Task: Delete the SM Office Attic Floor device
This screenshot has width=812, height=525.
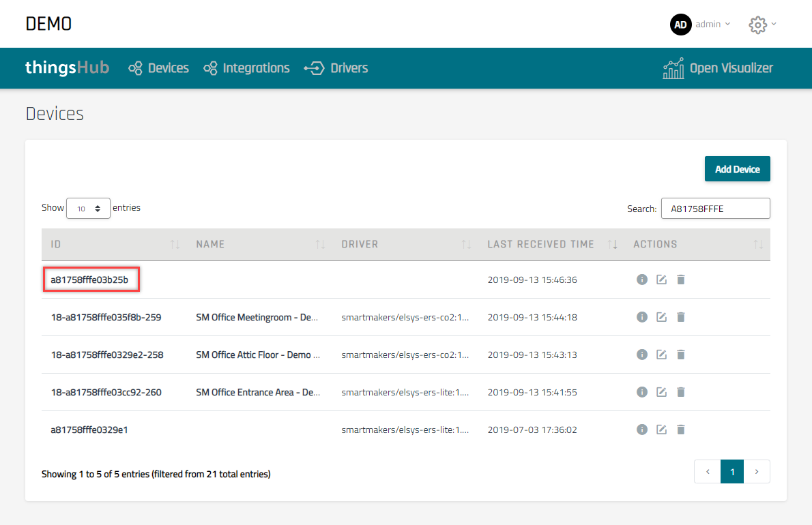Action: (x=680, y=355)
